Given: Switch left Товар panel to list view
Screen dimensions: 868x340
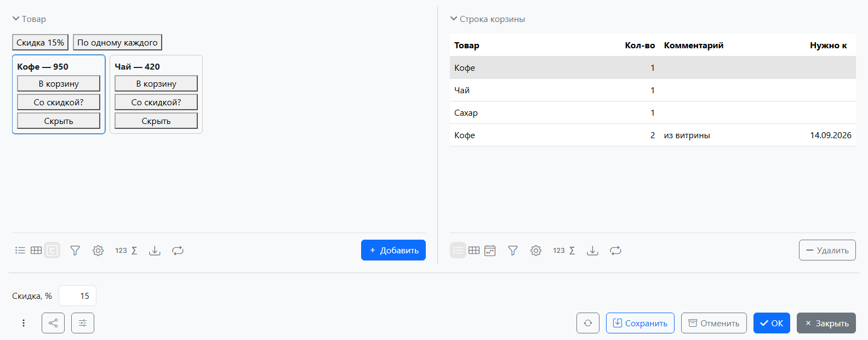Looking at the screenshot, I should pos(20,251).
